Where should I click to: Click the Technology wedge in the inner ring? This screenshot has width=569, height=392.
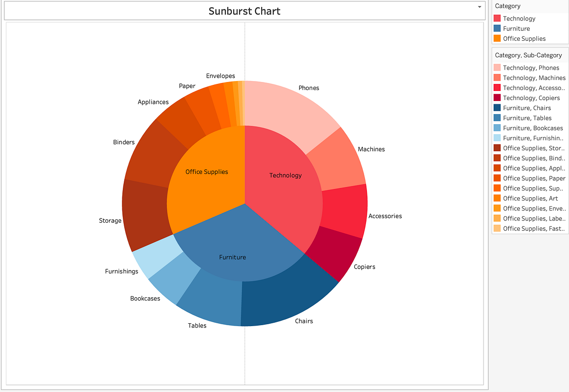click(x=284, y=175)
